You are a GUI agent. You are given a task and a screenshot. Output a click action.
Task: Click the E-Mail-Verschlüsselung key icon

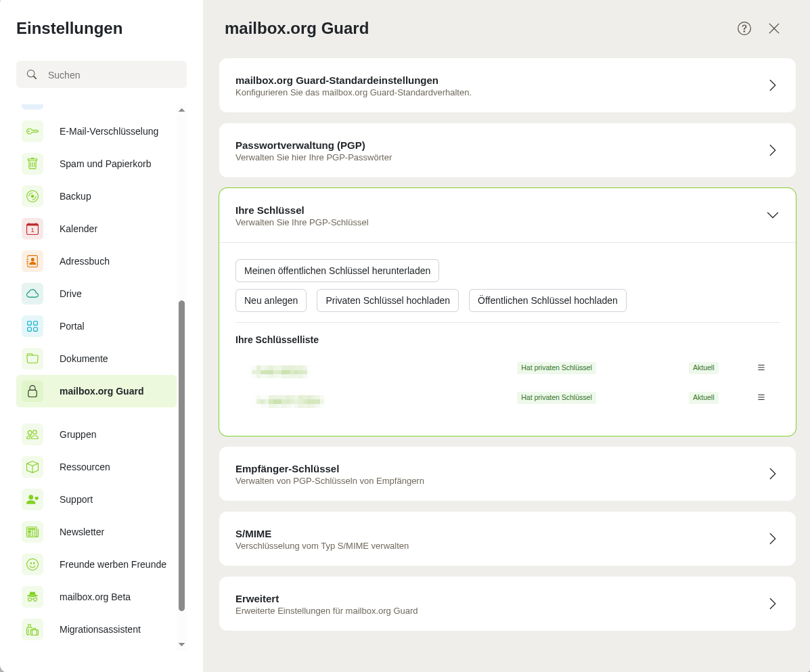[x=32, y=131]
